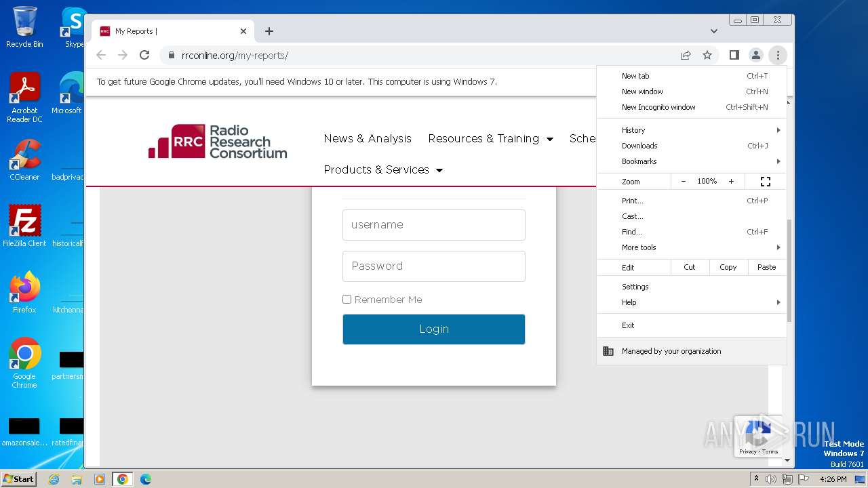Viewport: 868px width, 488px height.
Task: Choose New Incognito window menu item
Action: click(692, 107)
